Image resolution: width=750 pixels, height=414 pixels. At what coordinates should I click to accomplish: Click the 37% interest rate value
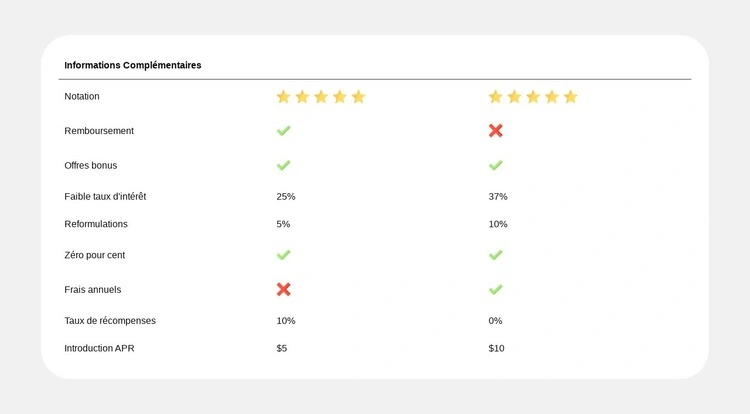click(x=498, y=196)
